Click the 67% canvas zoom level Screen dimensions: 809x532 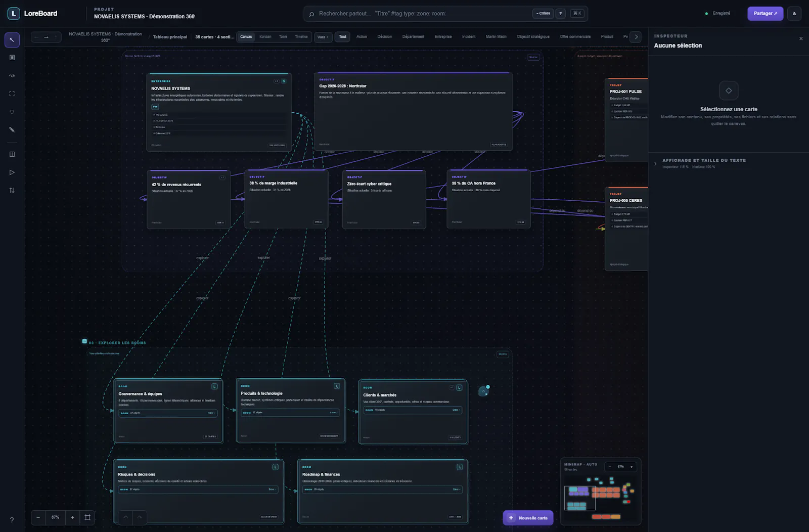[55, 517]
